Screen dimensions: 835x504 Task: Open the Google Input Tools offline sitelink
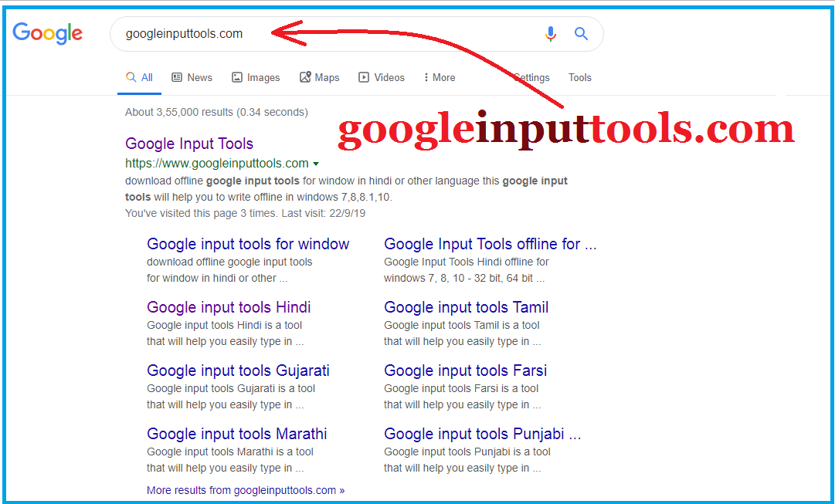[490, 244]
